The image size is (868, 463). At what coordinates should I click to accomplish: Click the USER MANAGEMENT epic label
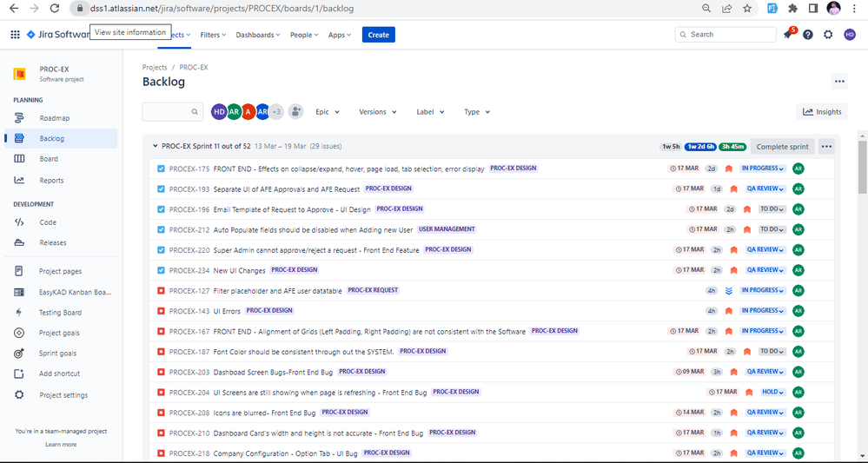click(447, 229)
